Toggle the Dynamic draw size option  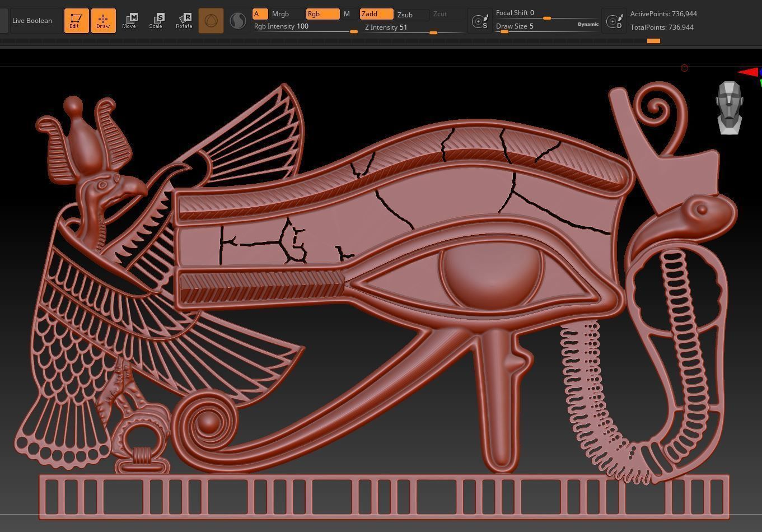(x=588, y=25)
